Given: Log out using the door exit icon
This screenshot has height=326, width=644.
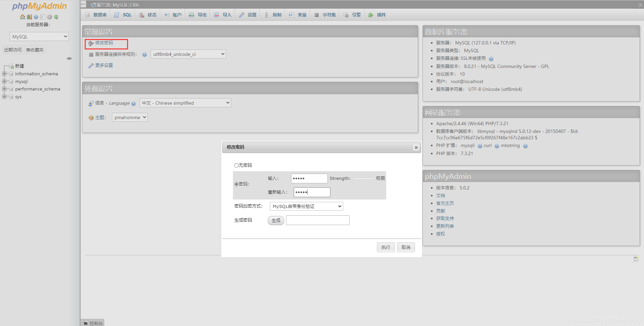Looking at the screenshot, I should tap(30, 17).
